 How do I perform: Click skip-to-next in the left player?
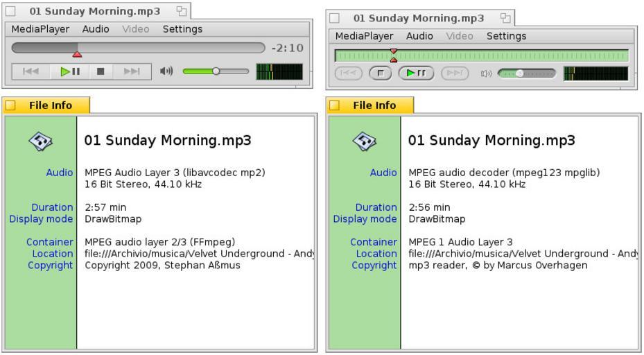coord(132,71)
